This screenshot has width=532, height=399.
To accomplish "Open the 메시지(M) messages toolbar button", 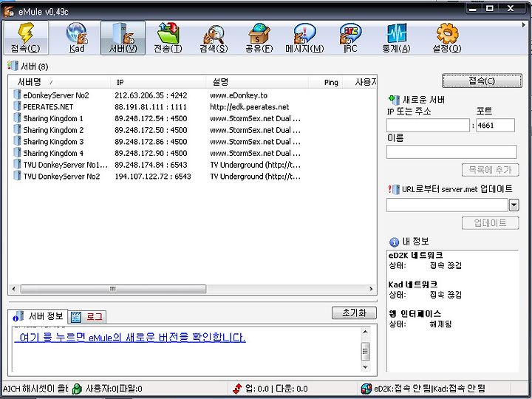I will [304, 38].
